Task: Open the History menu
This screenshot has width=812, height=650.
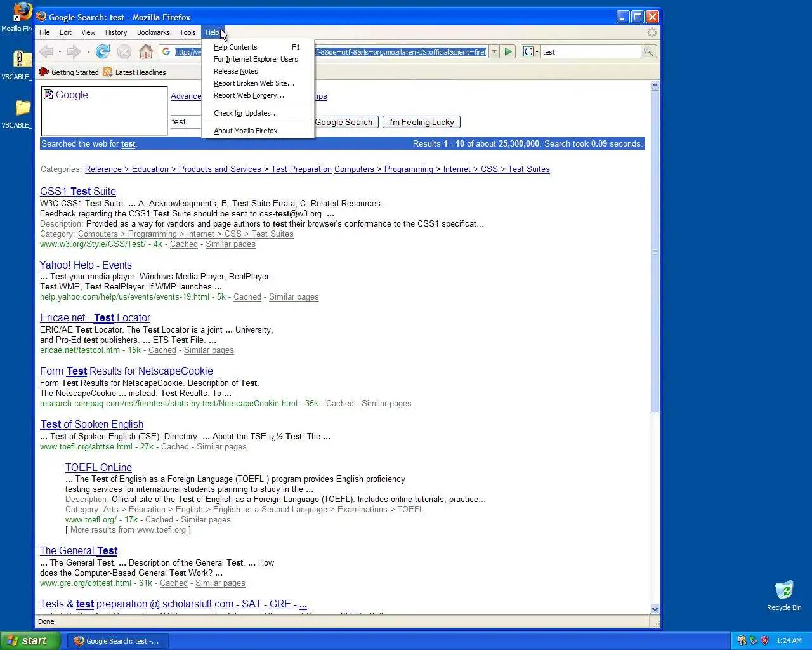Action: pos(116,32)
